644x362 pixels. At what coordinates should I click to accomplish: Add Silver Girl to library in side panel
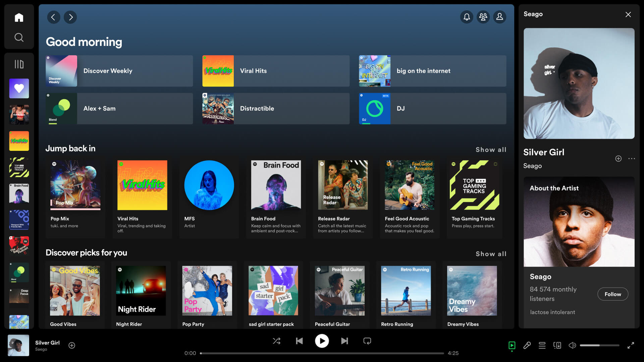[x=619, y=159]
